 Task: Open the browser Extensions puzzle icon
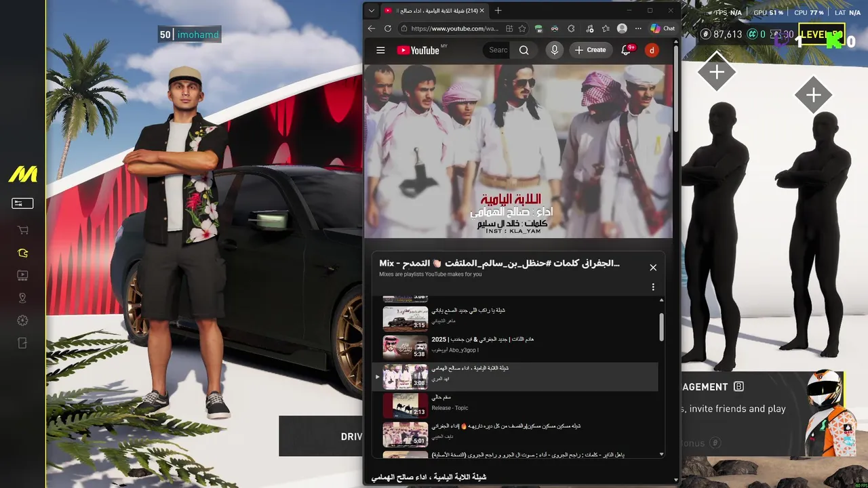571,28
